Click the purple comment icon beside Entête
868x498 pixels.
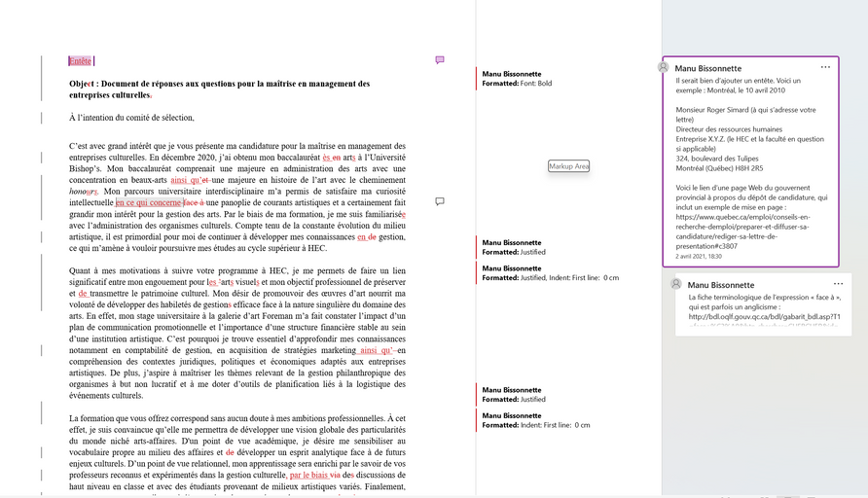[440, 60]
